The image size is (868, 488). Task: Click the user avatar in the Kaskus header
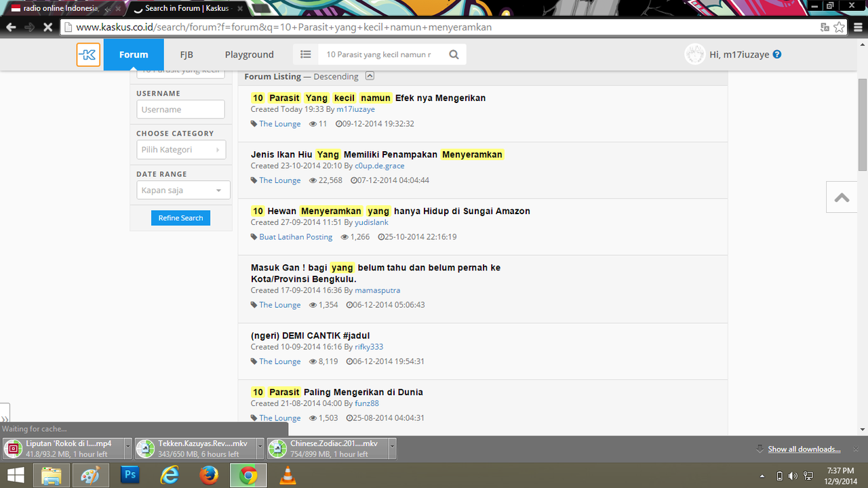pyautogui.click(x=694, y=54)
